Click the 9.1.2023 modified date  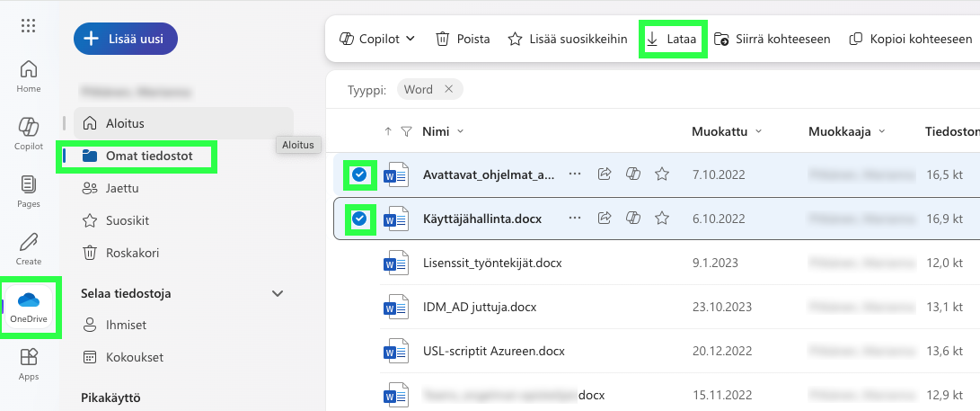715,263
